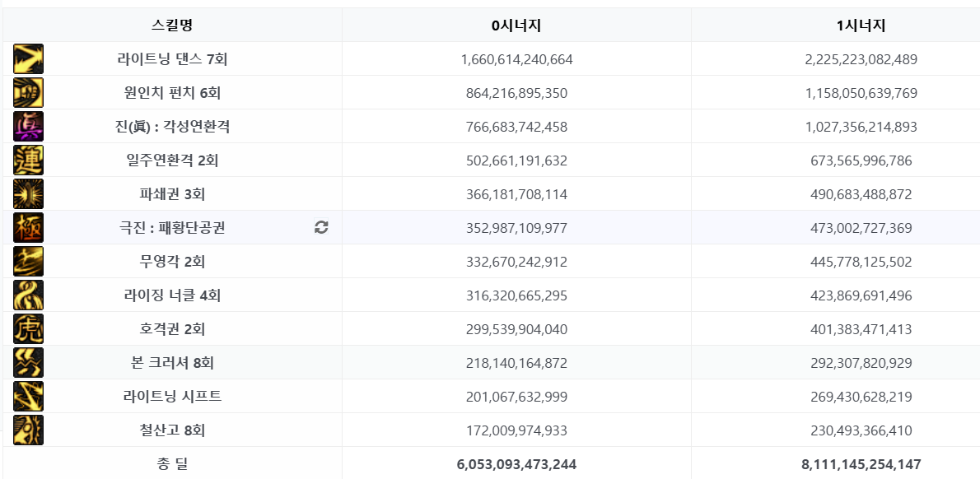Select the 총 딜 total row label

click(172, 465)
